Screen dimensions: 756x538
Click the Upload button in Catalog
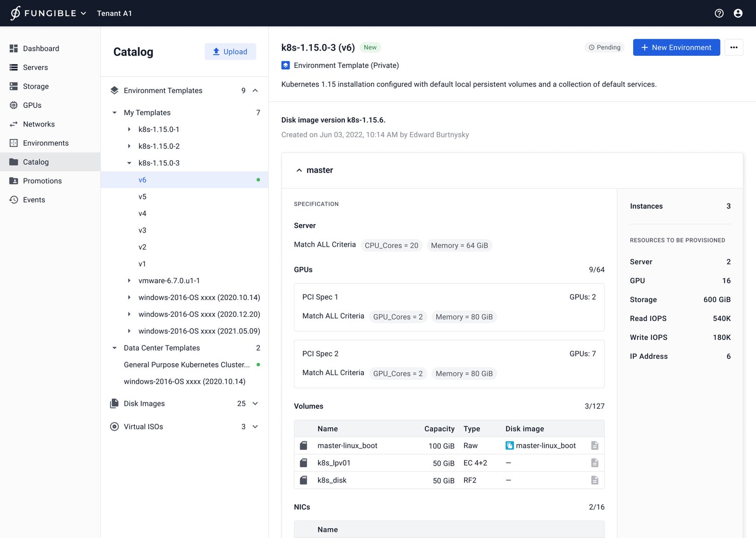tap(230, 52)
